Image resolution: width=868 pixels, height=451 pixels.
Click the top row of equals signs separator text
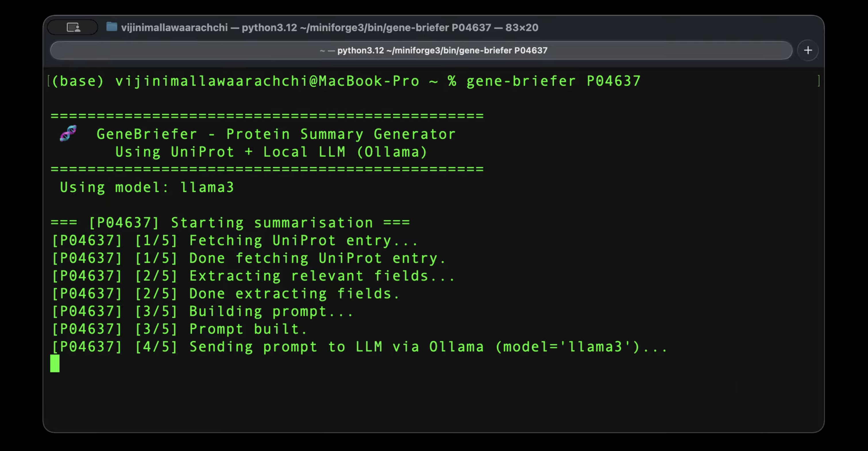click(267, 116)
